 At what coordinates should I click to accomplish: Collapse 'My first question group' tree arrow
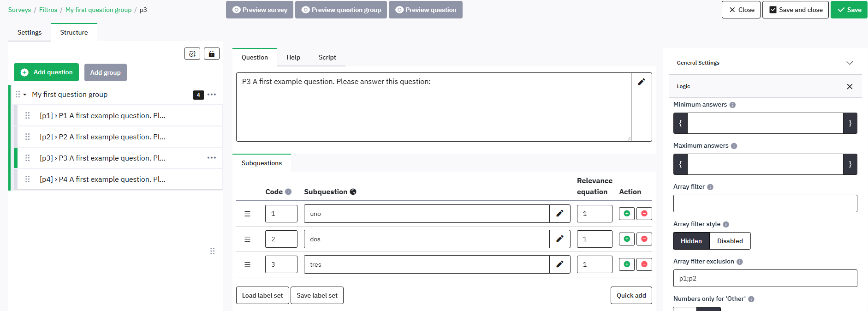[25, 95]
